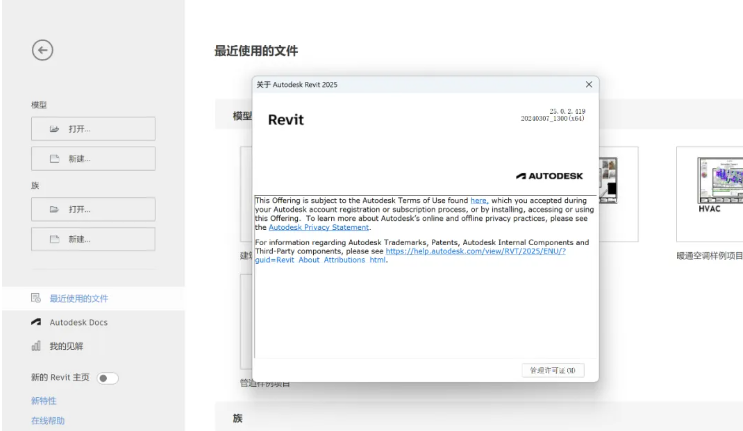Viewport: 743px width, 431px height.
Task: Open the 新特性 link
Action: (x=44, y=400)
